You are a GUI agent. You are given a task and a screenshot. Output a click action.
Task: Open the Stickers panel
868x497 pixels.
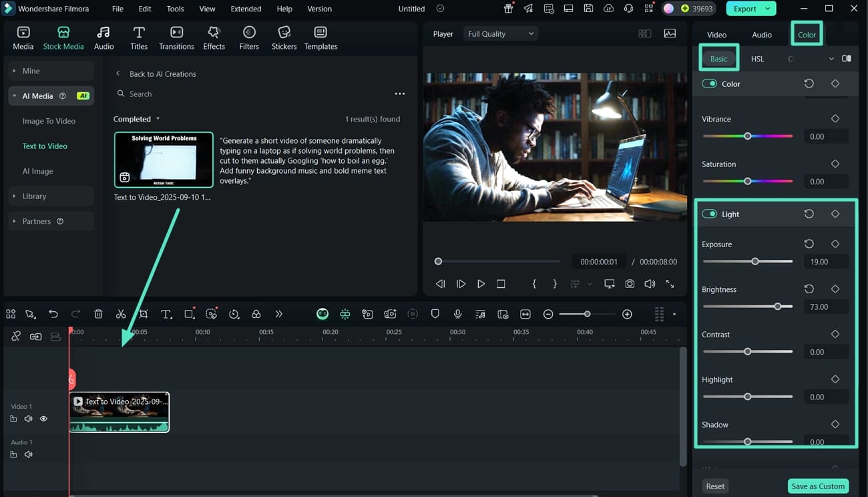pos(284,39)
